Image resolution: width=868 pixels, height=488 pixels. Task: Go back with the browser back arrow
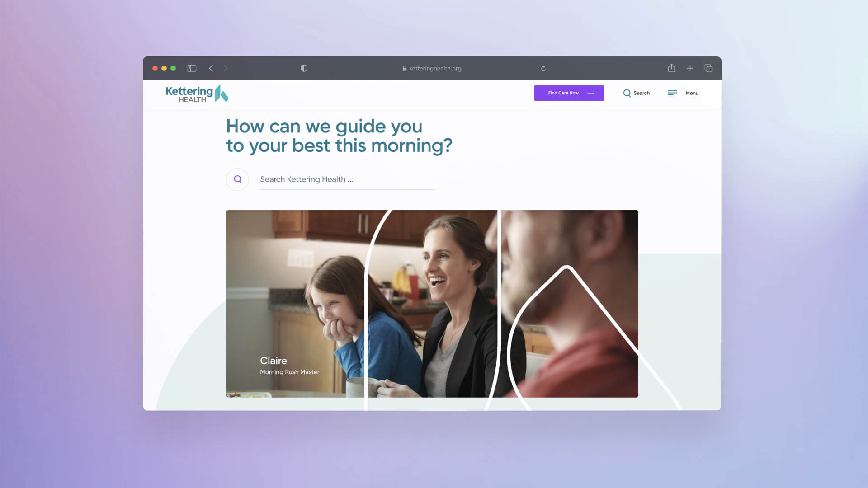[x=211, y=68]
